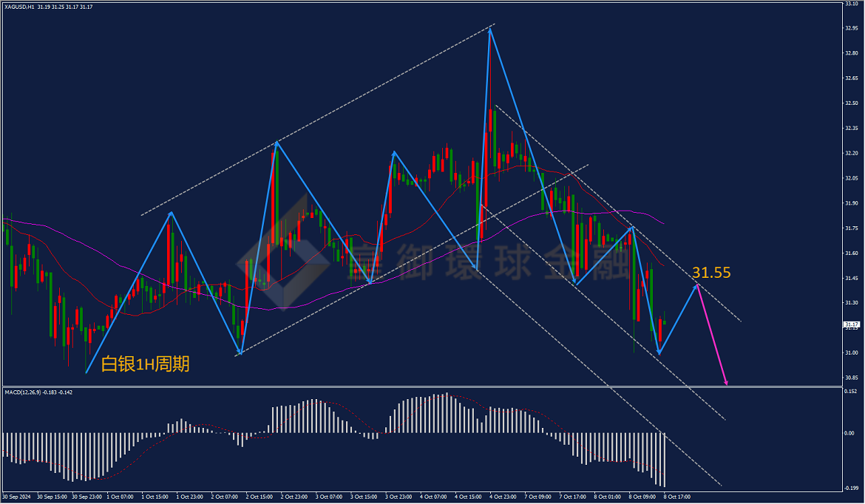Click the 2 Oct 15:00 time label

tap(259, 497)
